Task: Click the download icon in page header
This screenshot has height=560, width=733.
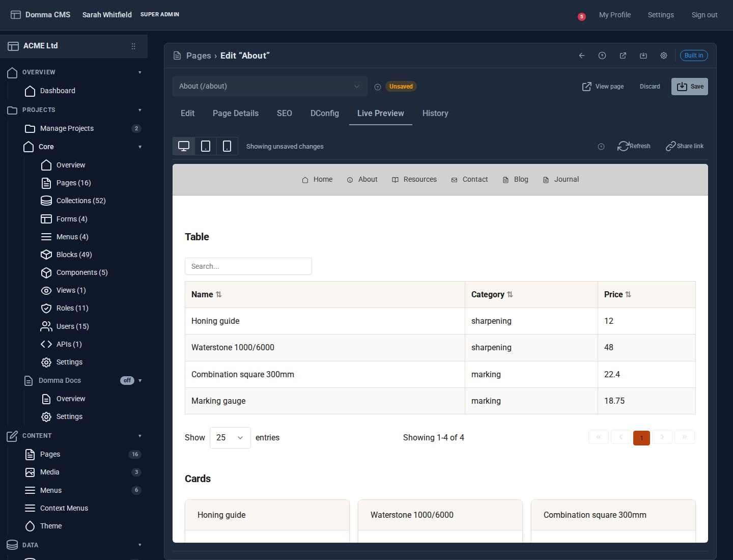Action: point(643,55)
